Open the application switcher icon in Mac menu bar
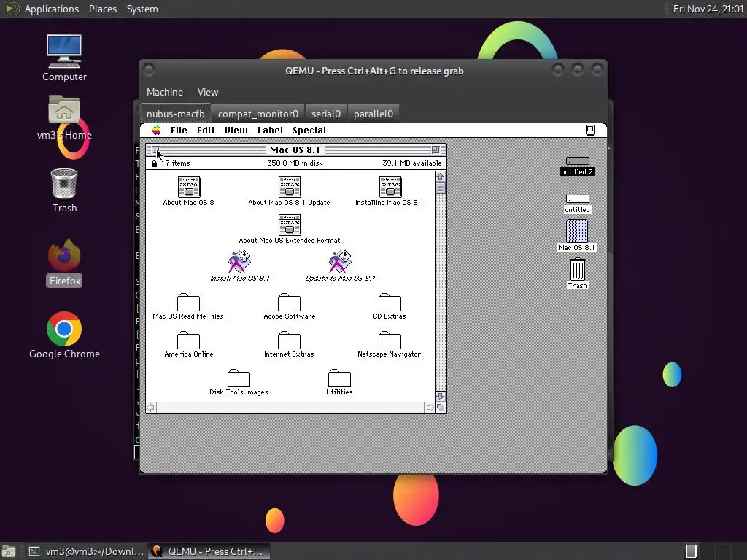 pyautogui.click(x=589, y=130)
